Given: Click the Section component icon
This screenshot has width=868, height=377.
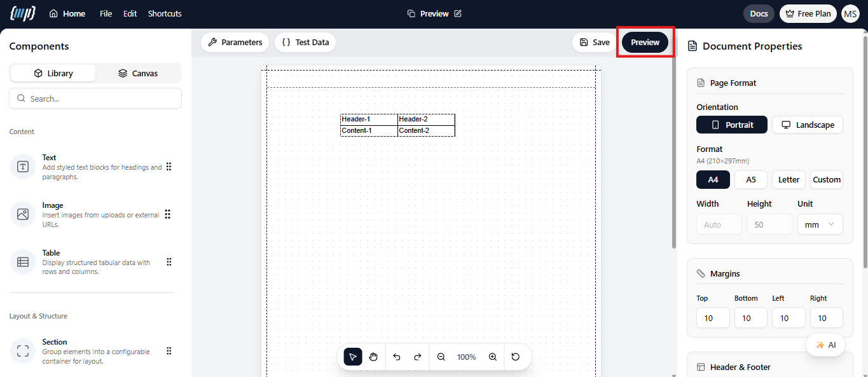Looking at the screenshot, I should click(23, 351).
